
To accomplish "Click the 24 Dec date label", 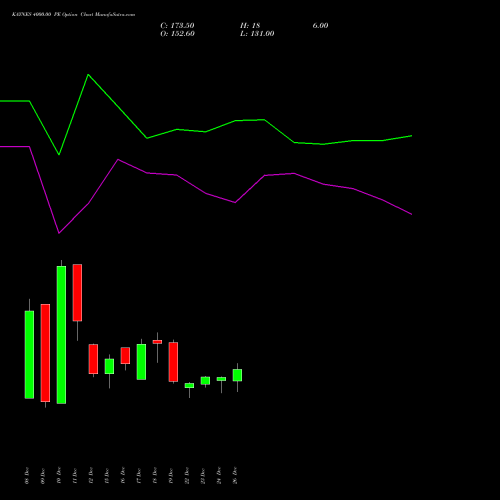I will tap(219, 475).
